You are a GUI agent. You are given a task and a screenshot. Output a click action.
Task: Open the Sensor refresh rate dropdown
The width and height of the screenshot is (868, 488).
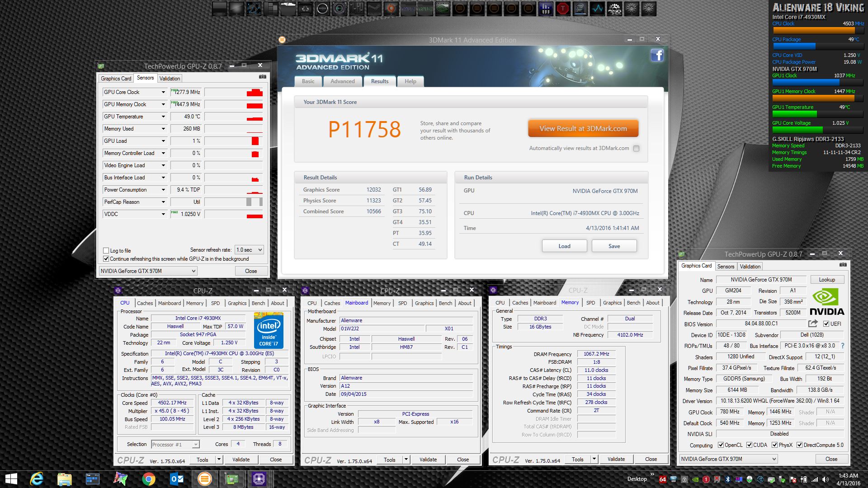click(249, 250)
